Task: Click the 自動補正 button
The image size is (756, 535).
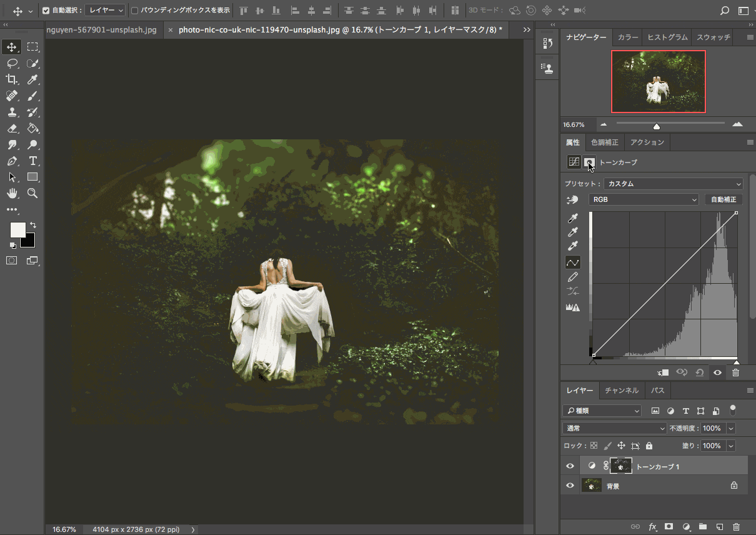Action: (x=724, y=199)
